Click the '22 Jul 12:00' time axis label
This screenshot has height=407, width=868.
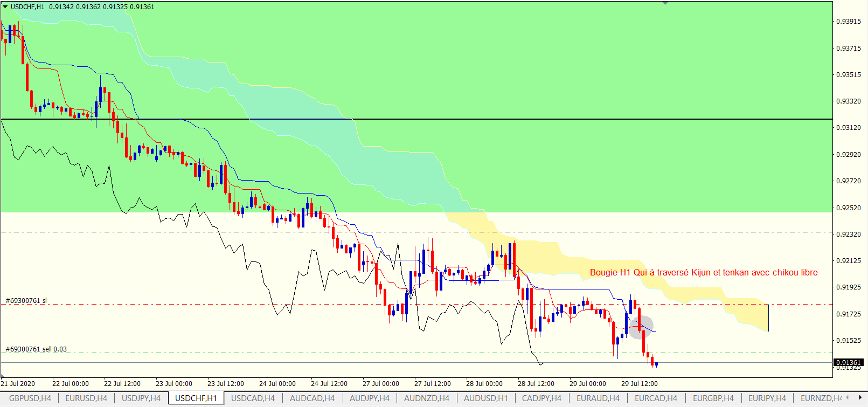point(122,384)
